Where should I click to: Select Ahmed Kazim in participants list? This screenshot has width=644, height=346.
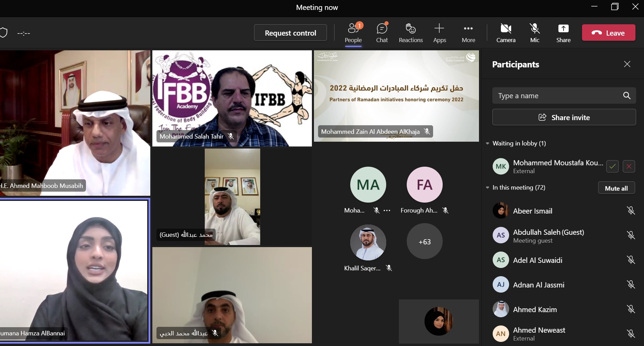pos(563,309)
